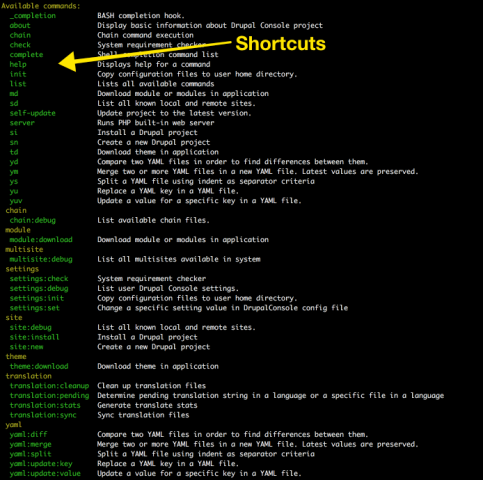Image resolution: width=483 pixels, height=480 pixels.
Task: Click the 'BASH completion hook.' description
Action: pos(141,16)
